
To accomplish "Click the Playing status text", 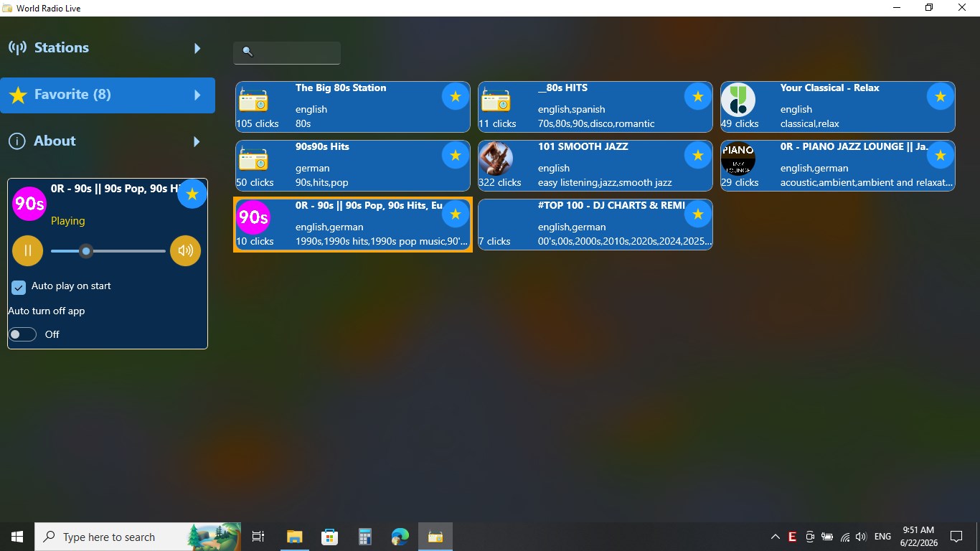I will [68, 221].
